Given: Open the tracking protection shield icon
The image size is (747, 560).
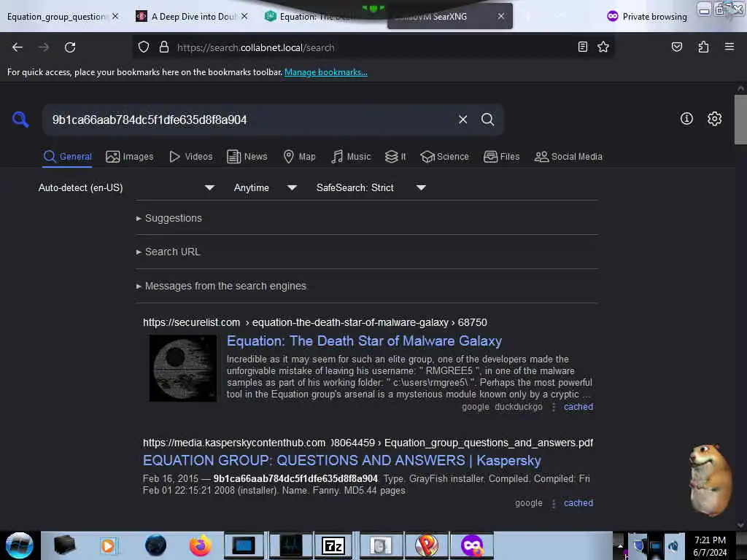Looking at the screenshot, I should pos(144,47).
